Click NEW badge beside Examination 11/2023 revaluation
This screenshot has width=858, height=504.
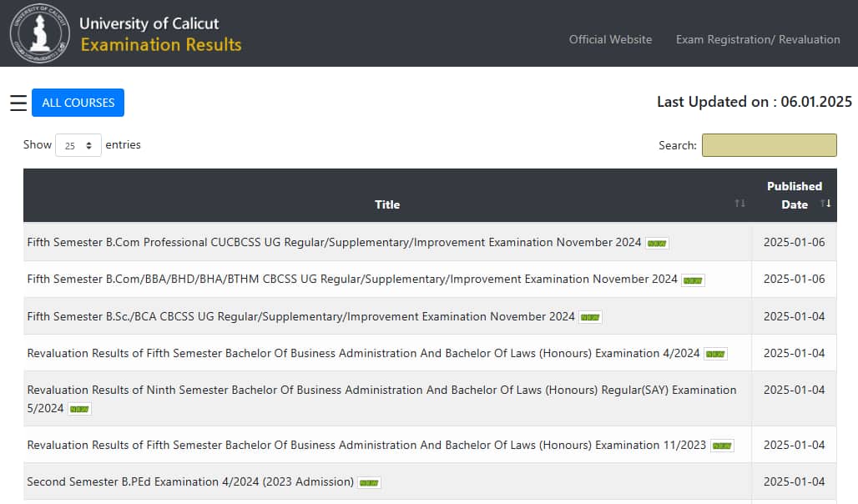point(722,446)
